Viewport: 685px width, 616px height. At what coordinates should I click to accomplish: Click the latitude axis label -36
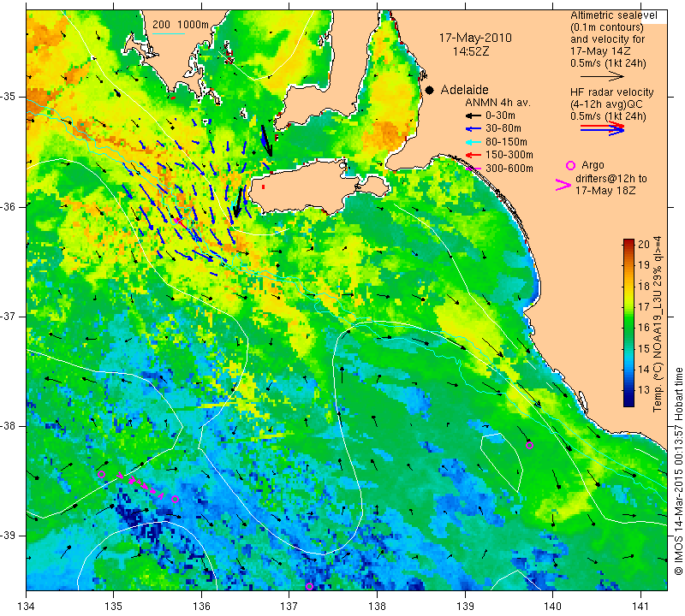click(8, 206)
